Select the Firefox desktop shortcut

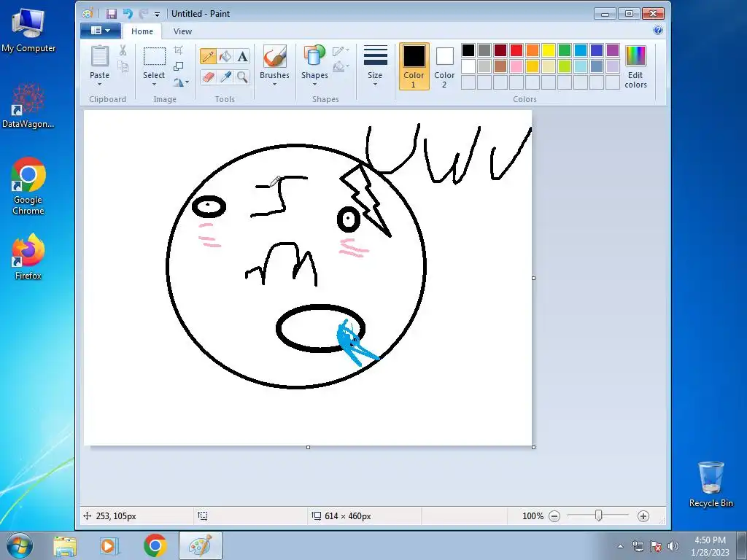[28, 256]
